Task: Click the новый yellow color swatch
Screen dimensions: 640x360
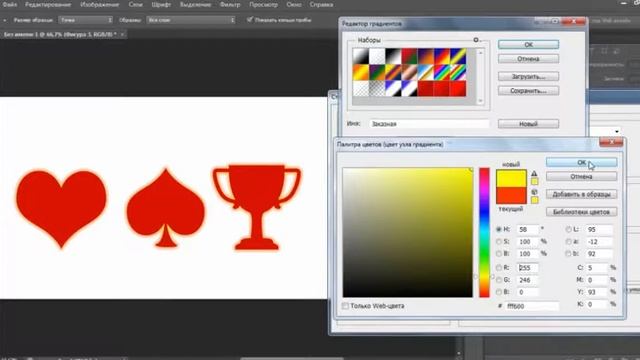Action: [511, 179]
